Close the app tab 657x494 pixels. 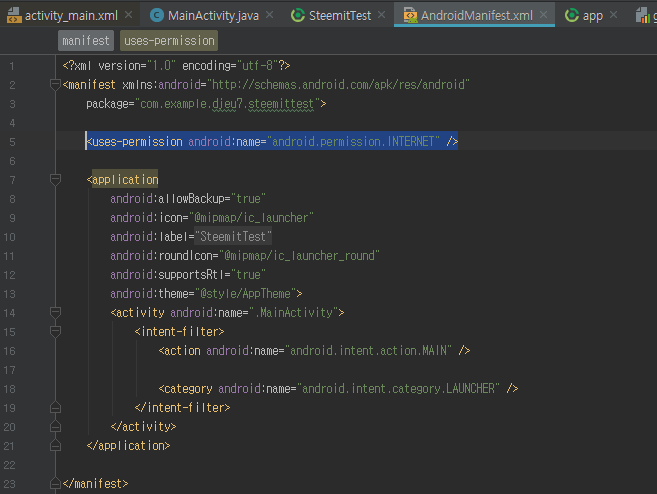tap(614, 16)
